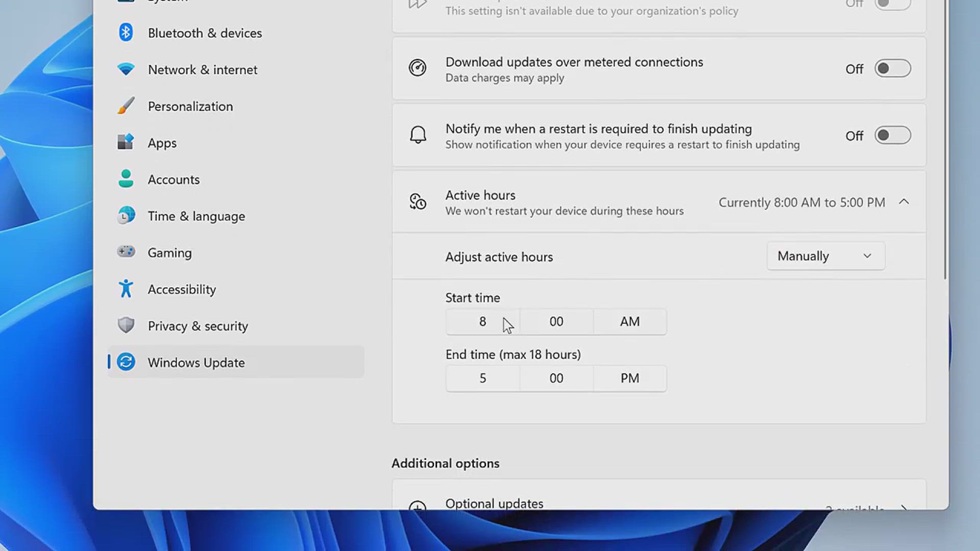This screenshot has height=551, width=980.
Task: Click 'We won't restart your device' description
Action: [x=565, y=211]
